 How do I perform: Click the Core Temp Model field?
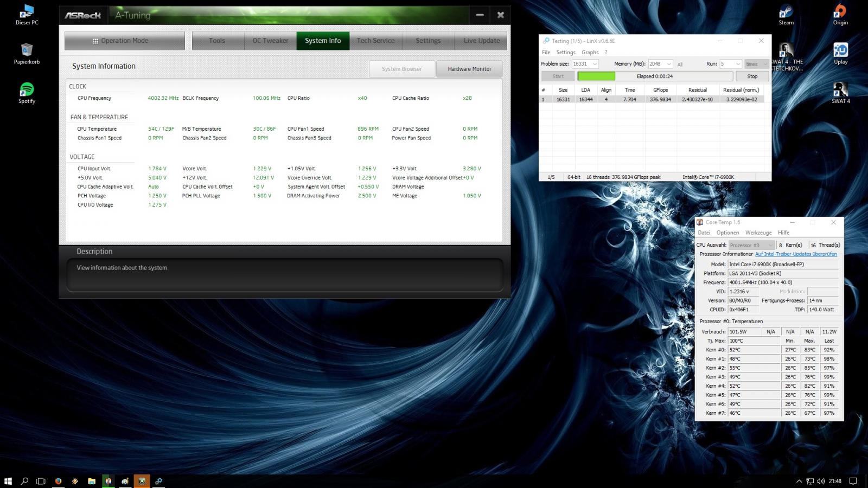coord(783,264)
